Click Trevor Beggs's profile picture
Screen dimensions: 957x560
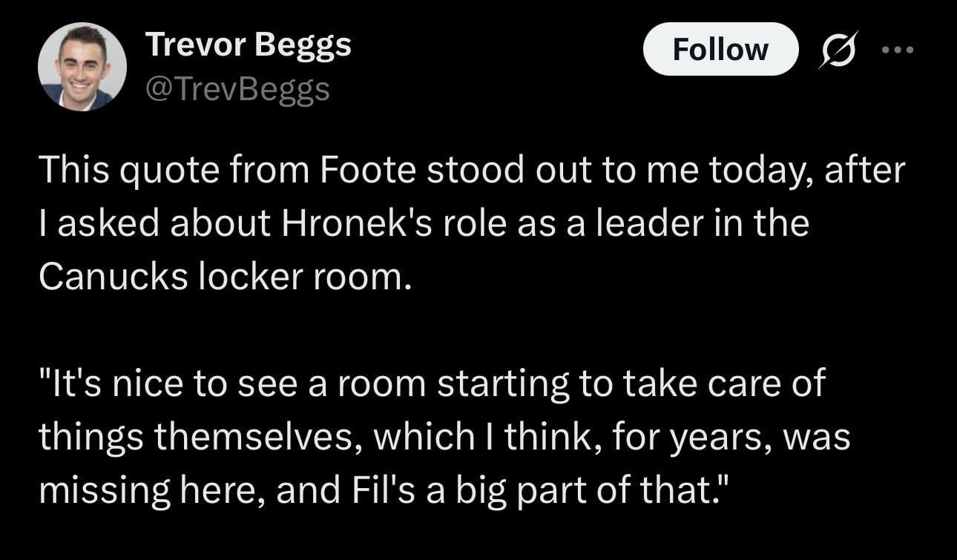click(x=82, y=67)
